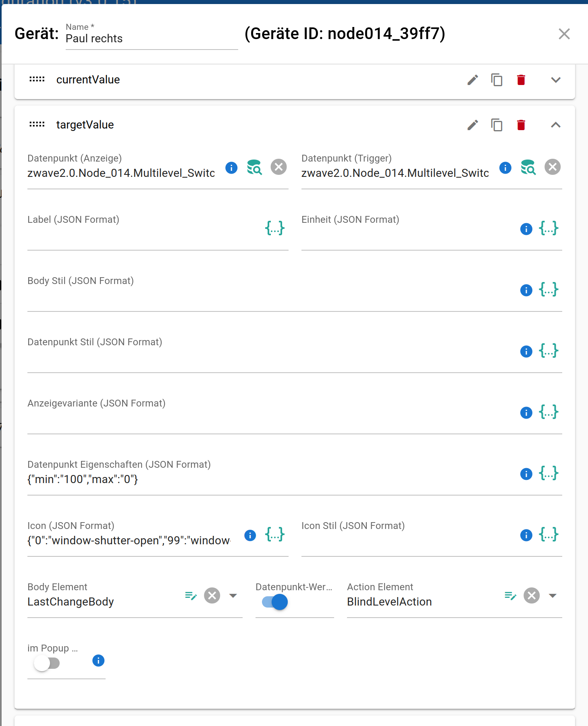
Task: Copy the currentValue entry
Action: click(x=497, y=80)
